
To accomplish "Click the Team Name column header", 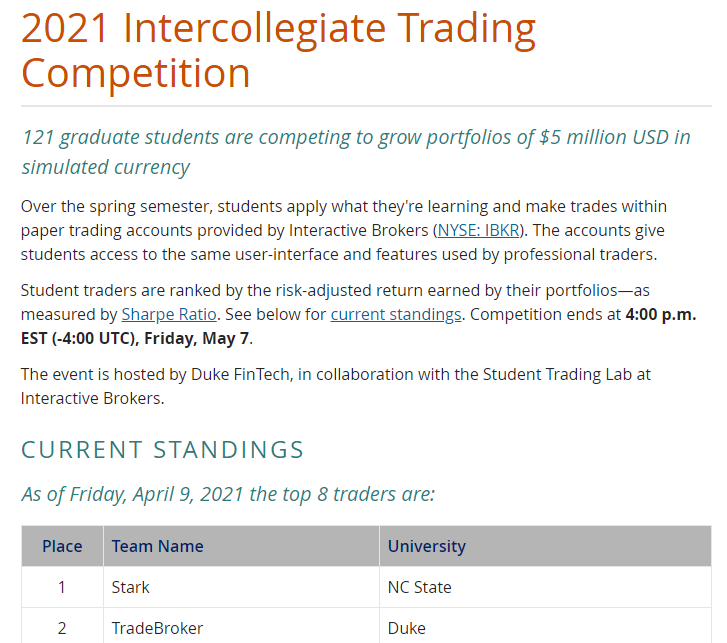I will [241, 546].
